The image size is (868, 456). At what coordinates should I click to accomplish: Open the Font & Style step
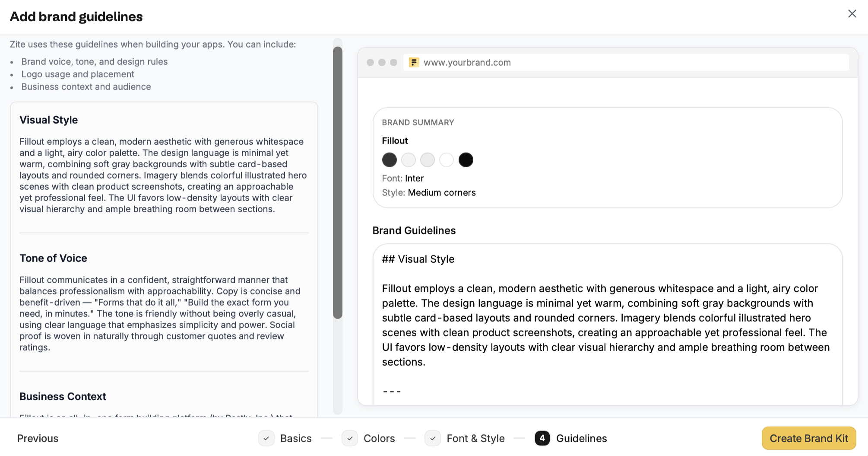pyautogui.click(x=475, y=438)
